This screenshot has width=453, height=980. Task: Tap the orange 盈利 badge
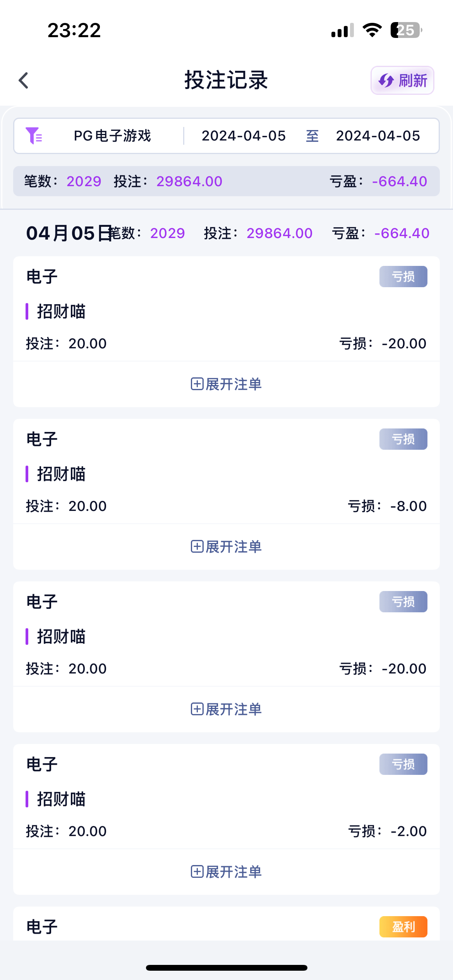click(x=403, y=927)
